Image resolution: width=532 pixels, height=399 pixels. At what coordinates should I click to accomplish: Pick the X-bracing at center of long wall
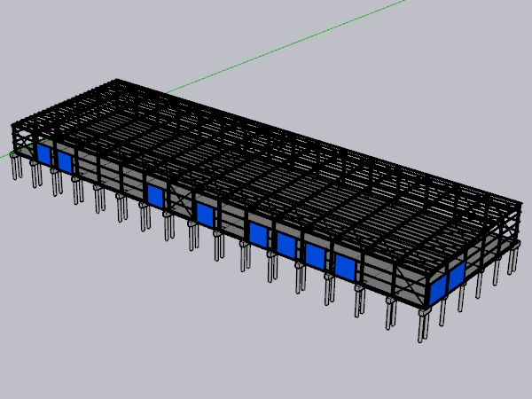pyautogui.click(x=180, y=200)
